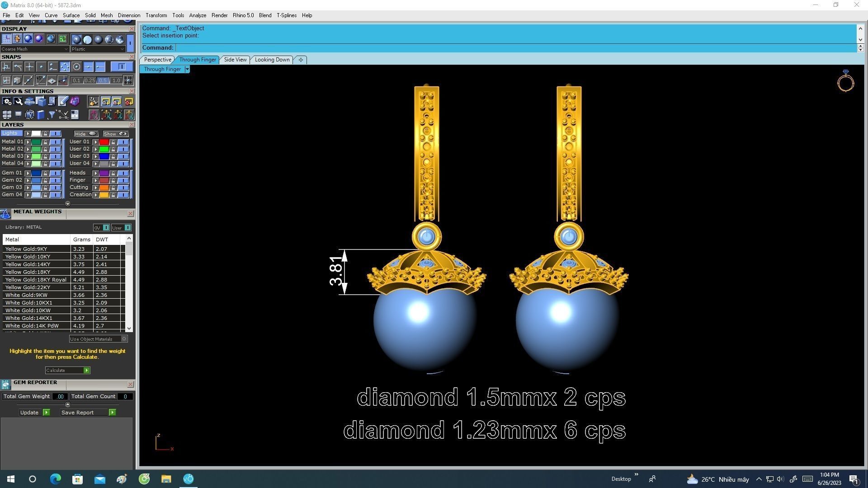868x488 pixels.
Task: Expand the Metal 03 layer arrow
Action: (x=28, y=156)
